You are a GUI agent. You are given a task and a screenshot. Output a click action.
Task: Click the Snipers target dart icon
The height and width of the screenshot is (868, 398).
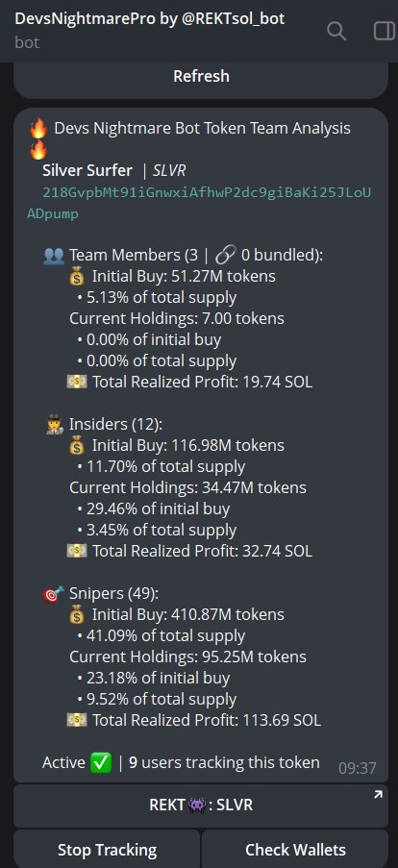[54, 594]
